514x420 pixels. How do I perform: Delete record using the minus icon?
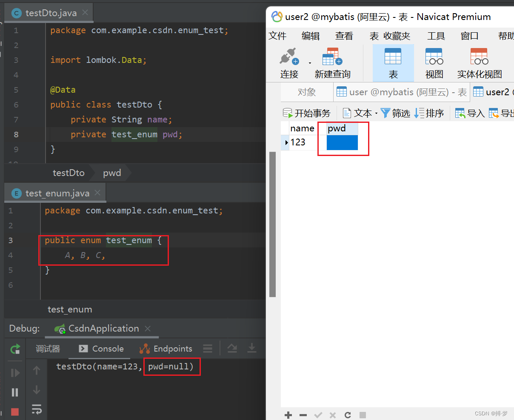click(303, 415)
